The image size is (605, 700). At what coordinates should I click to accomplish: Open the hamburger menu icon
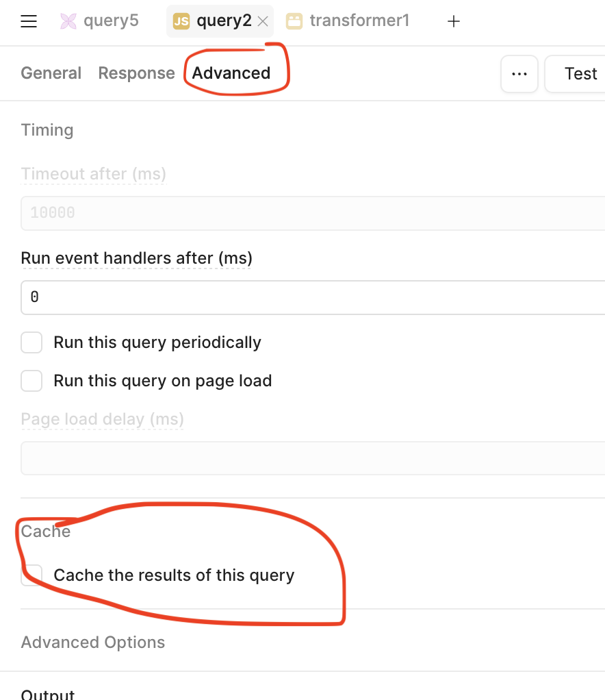29,21
